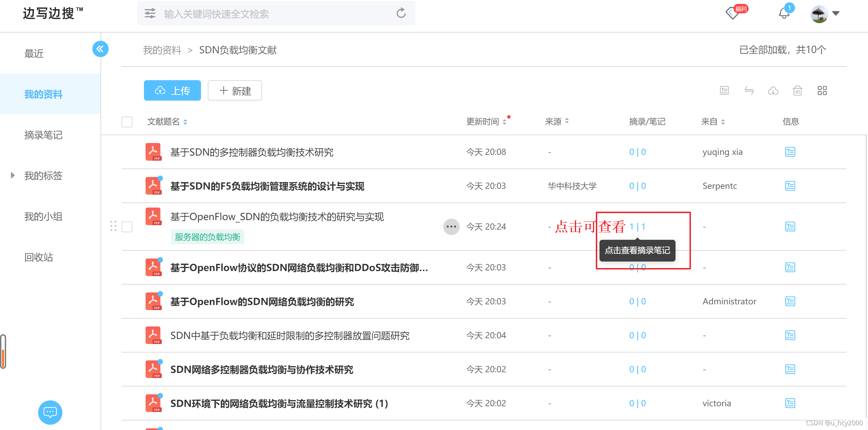Switch to grid view icon
This screenshot has height=430, width=868.
click(x=822, y=90)
